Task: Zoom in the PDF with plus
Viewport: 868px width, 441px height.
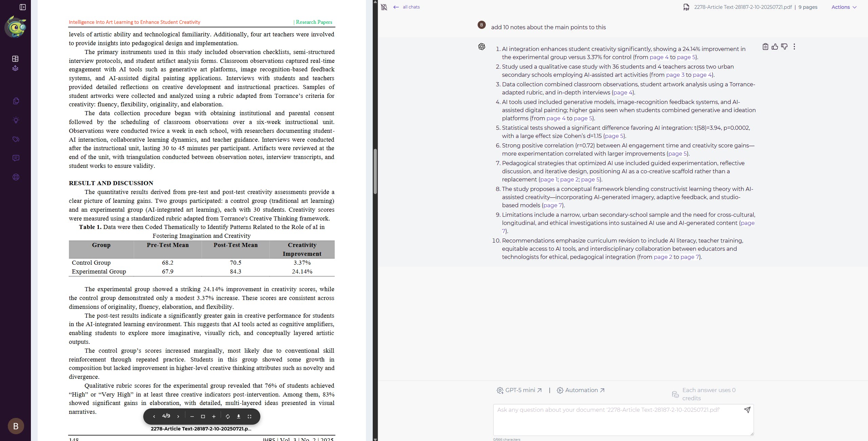Action: tap(214, 417)
